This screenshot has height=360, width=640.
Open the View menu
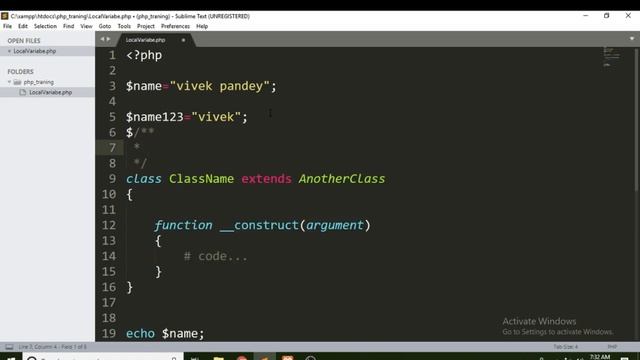point(86,26)
